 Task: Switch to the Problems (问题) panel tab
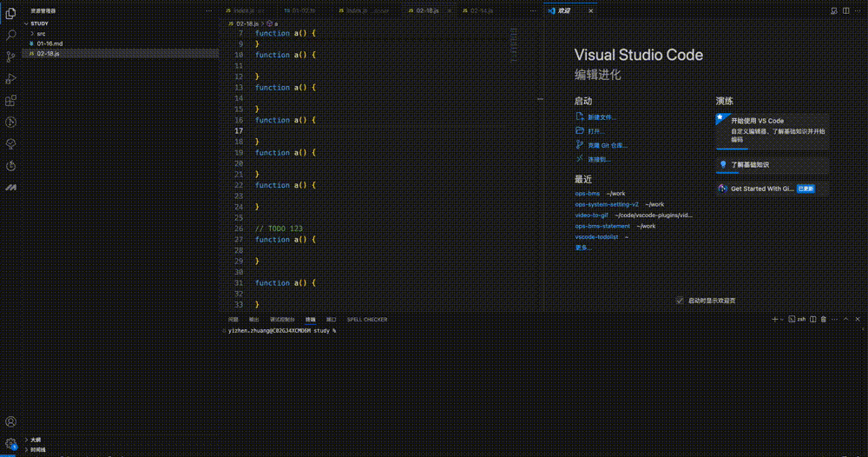[x=233, y=320]
